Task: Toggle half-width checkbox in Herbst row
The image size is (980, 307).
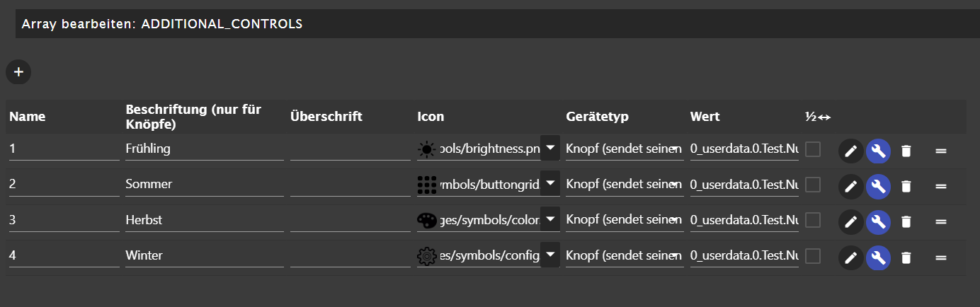Action: point(813,220)
